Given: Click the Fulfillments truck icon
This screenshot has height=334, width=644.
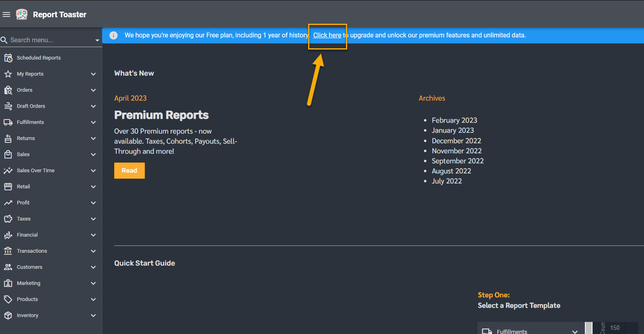Looking at the screenshot, I should [x=8, y=122].
